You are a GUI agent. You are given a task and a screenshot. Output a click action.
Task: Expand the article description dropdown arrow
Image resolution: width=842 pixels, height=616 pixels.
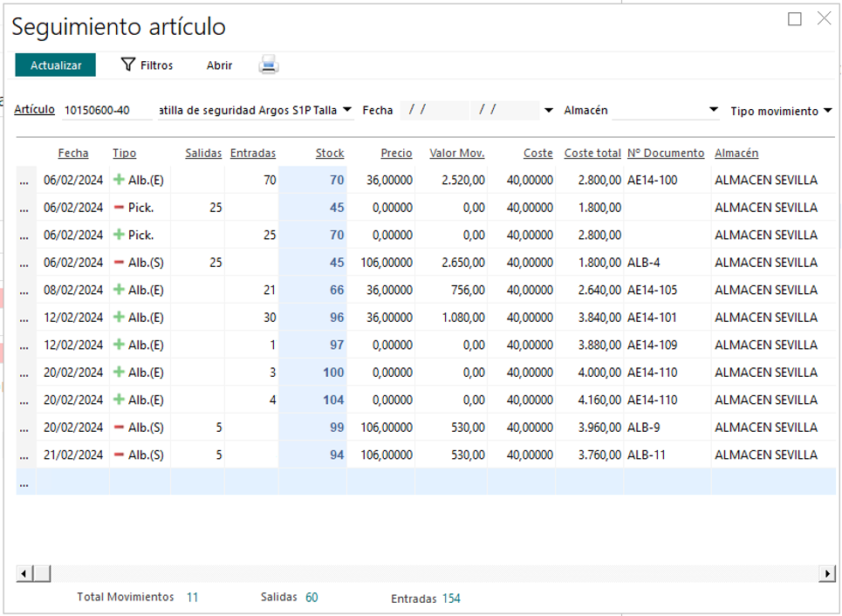click(347, 110)
